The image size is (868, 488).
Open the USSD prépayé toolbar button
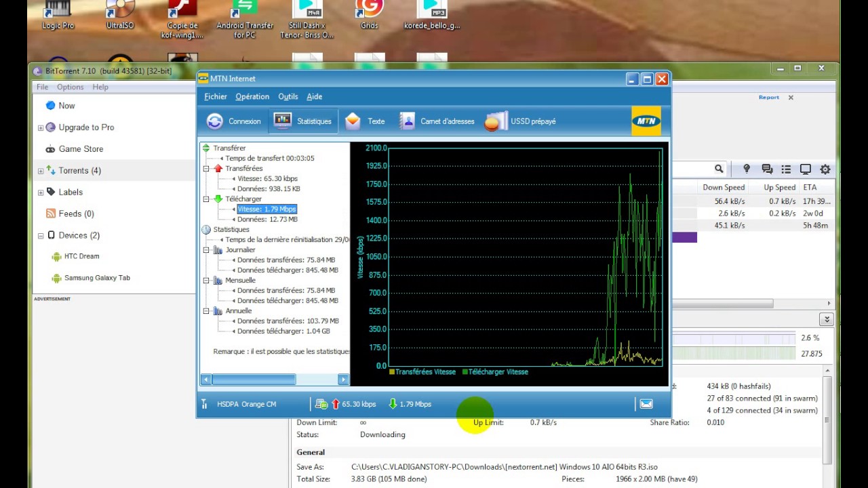point(521,121)
